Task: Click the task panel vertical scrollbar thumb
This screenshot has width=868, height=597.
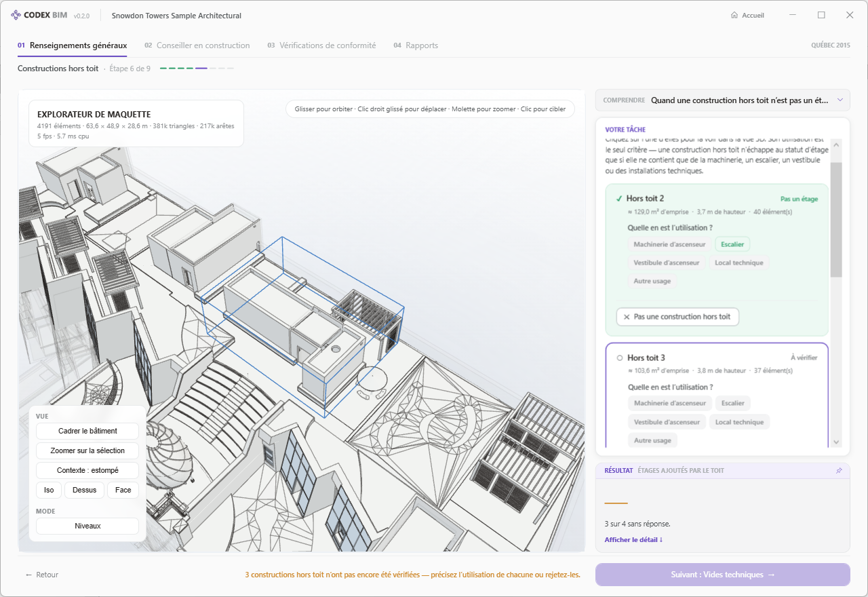Action: click(x=836, y=219)
